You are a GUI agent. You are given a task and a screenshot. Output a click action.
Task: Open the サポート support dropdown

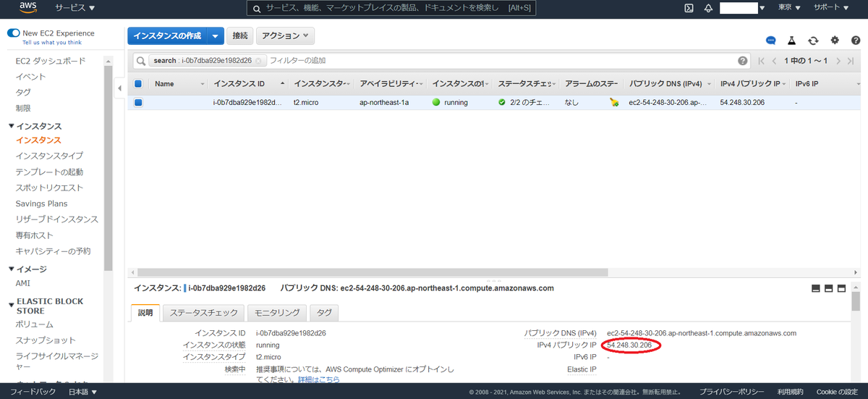click(x=830, y=8)
